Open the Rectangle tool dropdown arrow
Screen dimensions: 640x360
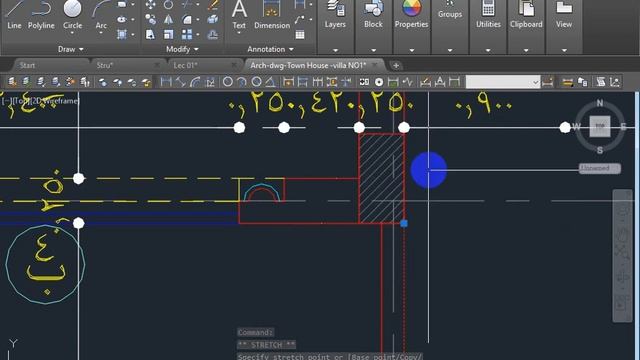coord(133,4)
